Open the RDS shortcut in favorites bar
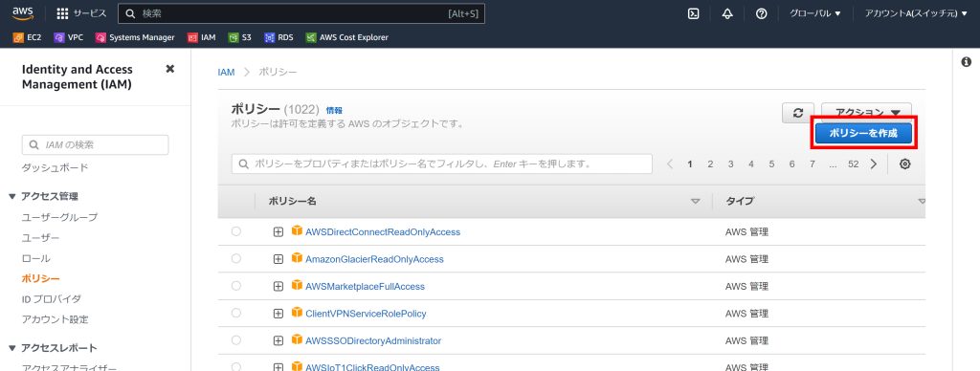The image size is (980, 371). (278, 37)
